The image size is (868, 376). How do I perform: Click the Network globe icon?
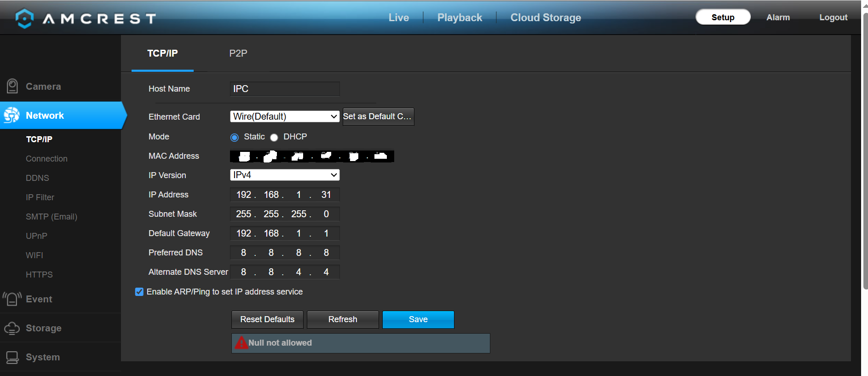[x=11, y=115]
